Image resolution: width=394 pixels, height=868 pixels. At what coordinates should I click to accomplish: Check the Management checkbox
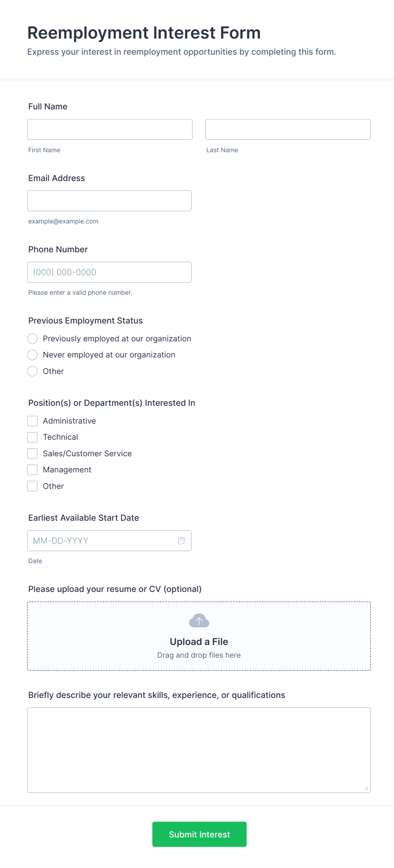click(33, 470)
